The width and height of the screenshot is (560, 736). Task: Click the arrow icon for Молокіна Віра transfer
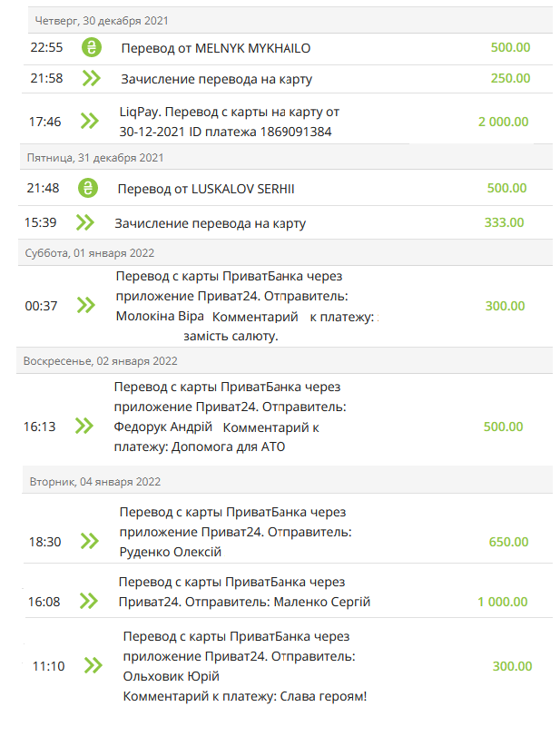coord(86,305)
